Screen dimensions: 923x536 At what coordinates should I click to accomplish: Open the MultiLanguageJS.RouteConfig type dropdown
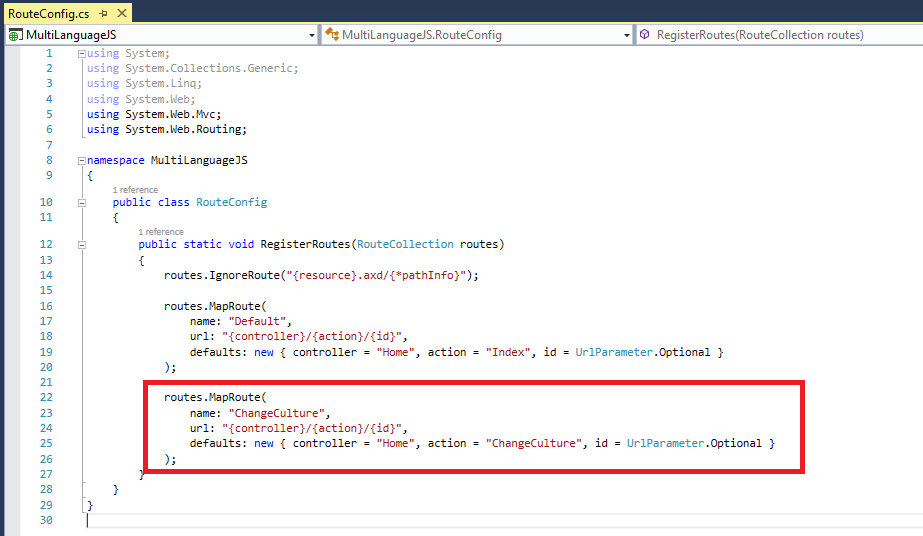[x=627, y=35]
